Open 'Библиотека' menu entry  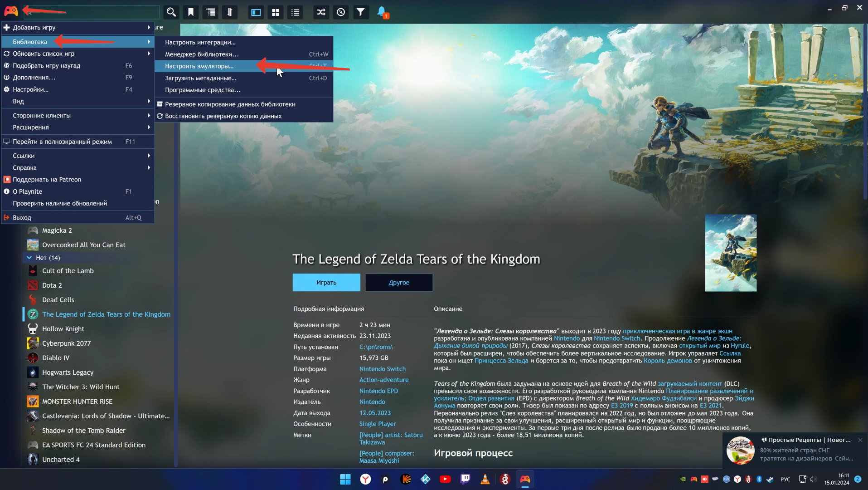pyautogui.click(x=78, y=42)
